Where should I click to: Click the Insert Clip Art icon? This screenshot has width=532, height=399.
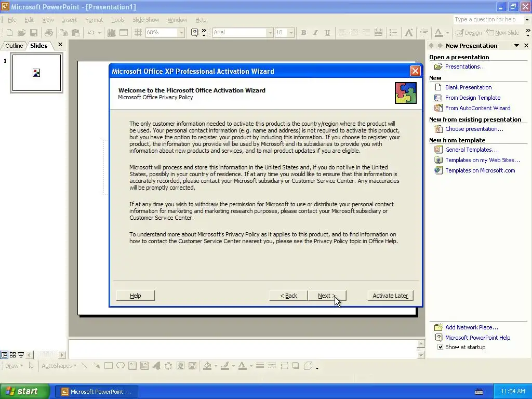(x=180, y=366)
